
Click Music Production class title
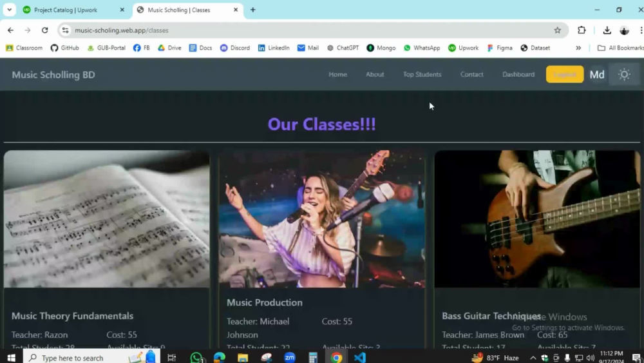click(265, 302)
